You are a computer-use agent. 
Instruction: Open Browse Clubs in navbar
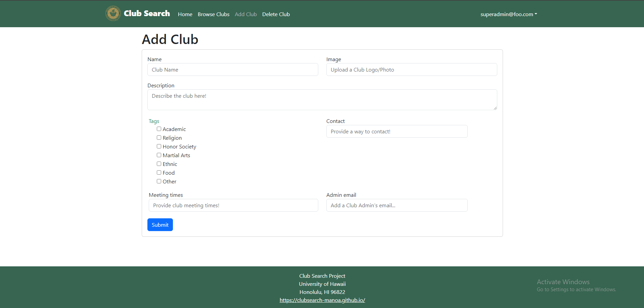click(x=214, y=14)
